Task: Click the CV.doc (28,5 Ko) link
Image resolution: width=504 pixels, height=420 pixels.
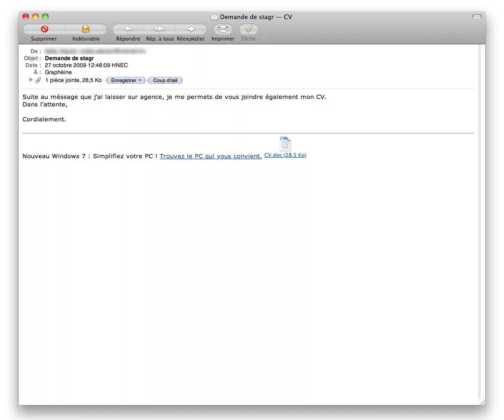Action: 285,155
